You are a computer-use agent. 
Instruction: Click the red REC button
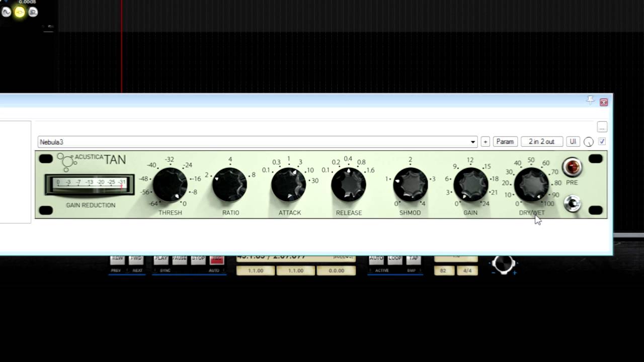coord(217,259)
